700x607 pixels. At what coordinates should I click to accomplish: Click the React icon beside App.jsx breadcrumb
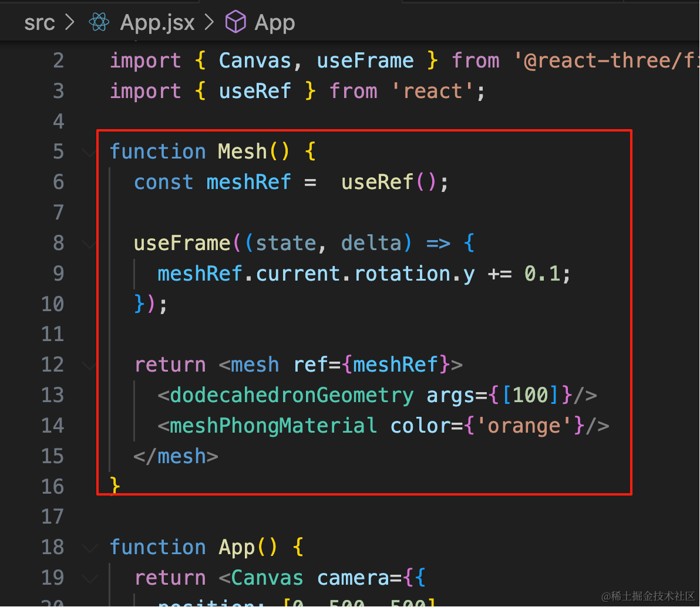[x=99, y=22]
